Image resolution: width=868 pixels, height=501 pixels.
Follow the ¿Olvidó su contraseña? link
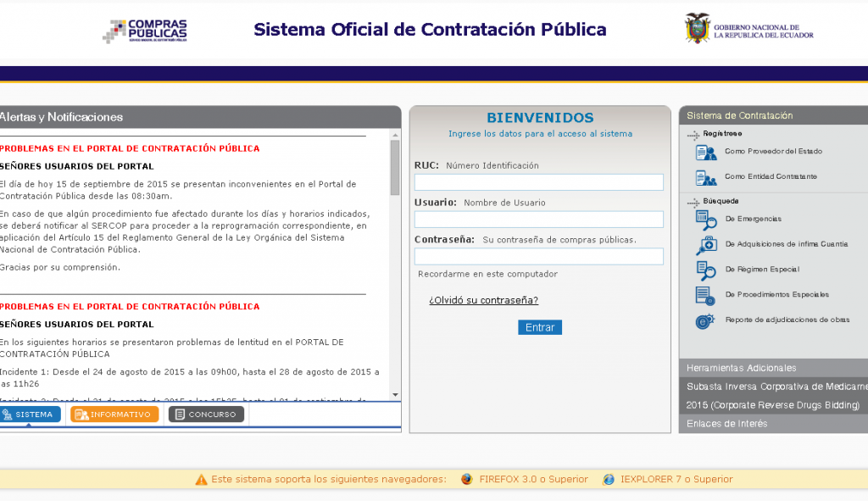click(483, 300)
